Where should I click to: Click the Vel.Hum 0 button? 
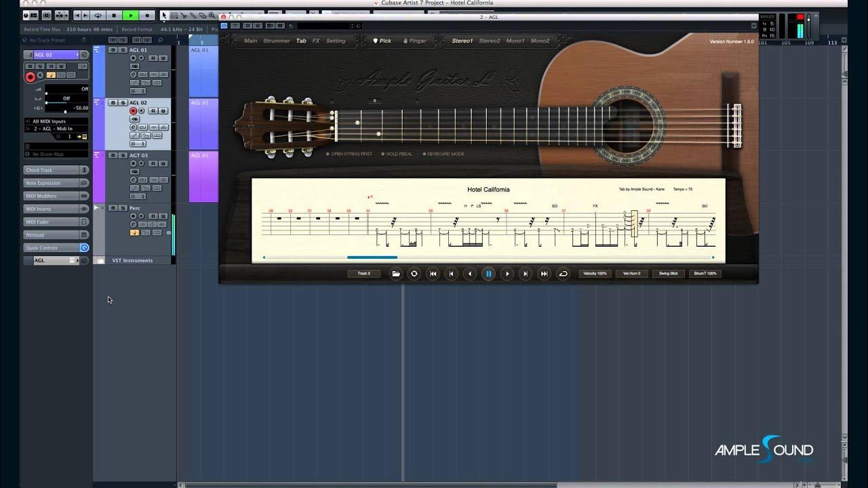pyautogui.click(x=632, y=274)
